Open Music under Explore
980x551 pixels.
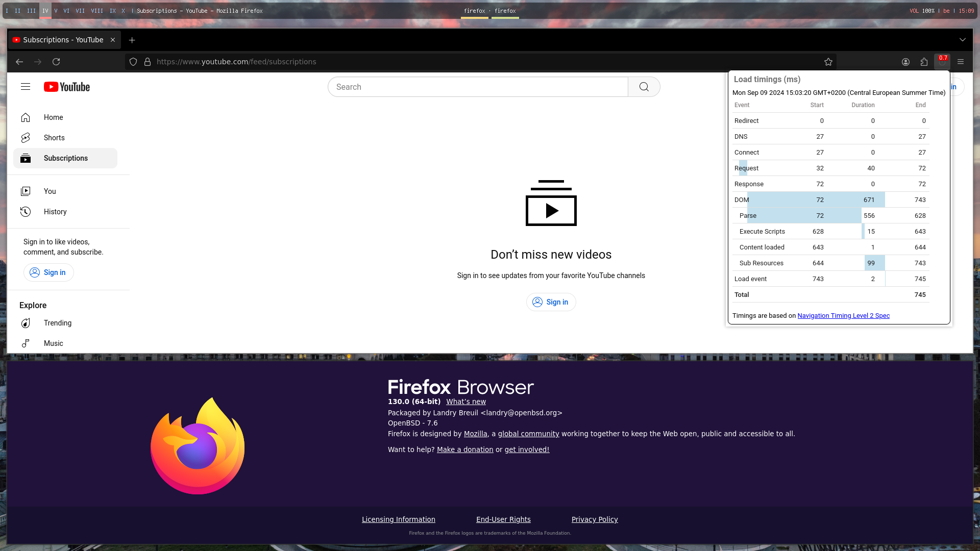(65, 343)
